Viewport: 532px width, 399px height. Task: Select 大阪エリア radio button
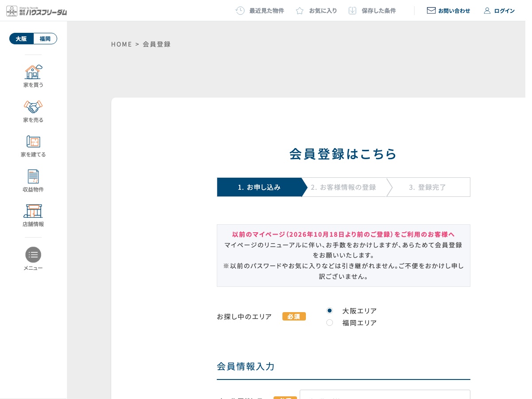click(x=329, y=310)
